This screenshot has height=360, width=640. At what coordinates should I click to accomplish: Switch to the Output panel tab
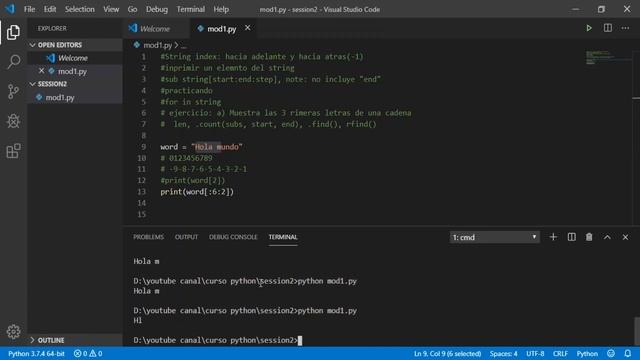pos(186,237)
